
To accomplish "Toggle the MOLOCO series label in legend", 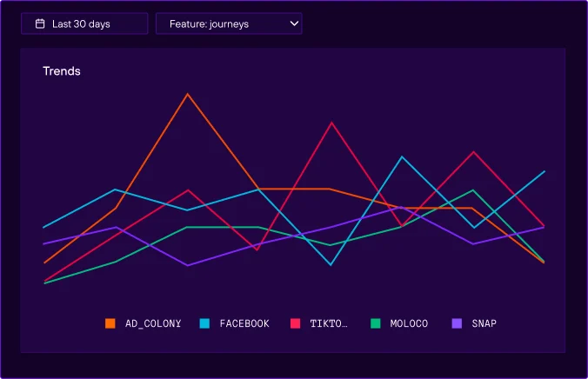I will (x=410, y=323).
